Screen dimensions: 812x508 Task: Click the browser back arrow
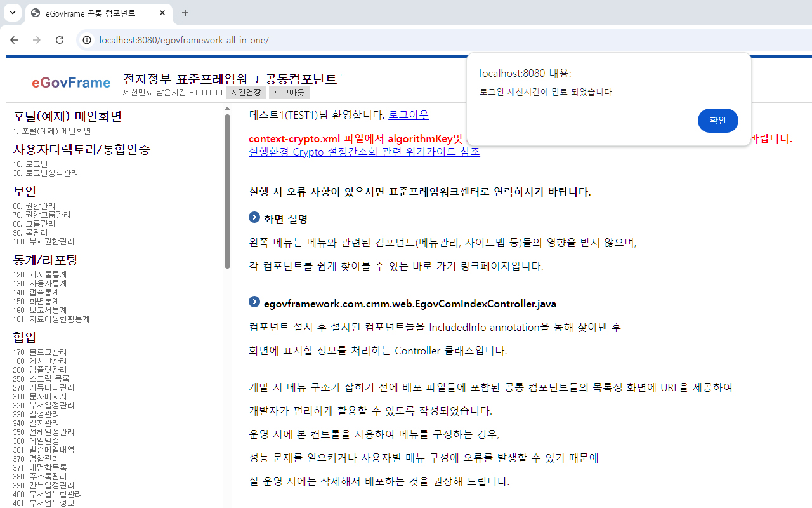14,40
